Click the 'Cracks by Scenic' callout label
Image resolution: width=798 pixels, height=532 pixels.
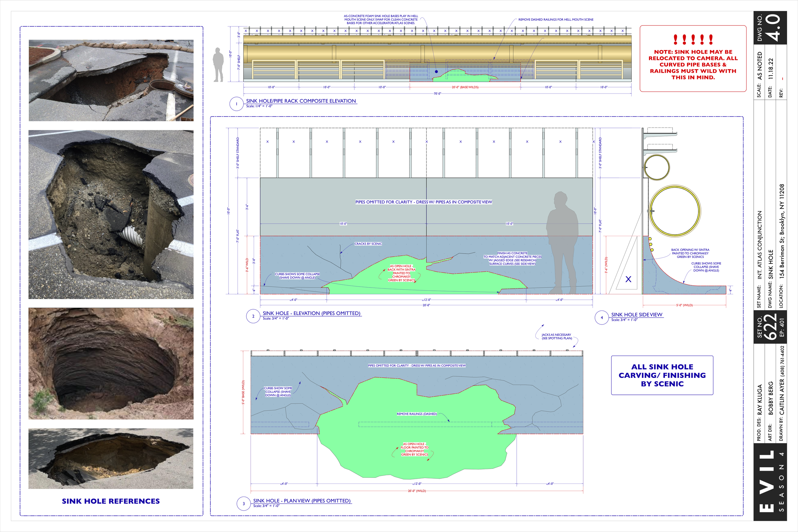coord(368,244)
